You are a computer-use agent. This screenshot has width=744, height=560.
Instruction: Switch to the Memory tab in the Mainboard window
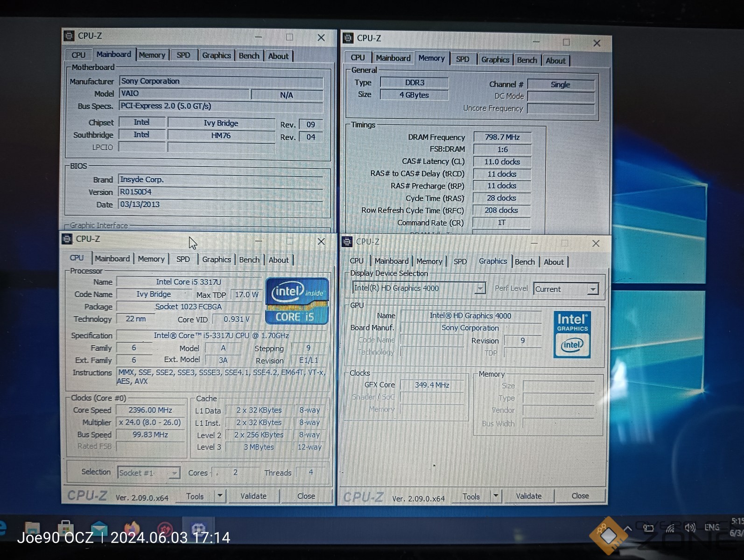tap(152, 55)
